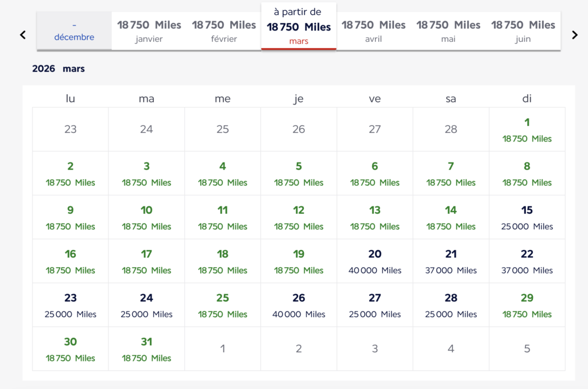
Task: Select March 31 award date
Action: 146,348
